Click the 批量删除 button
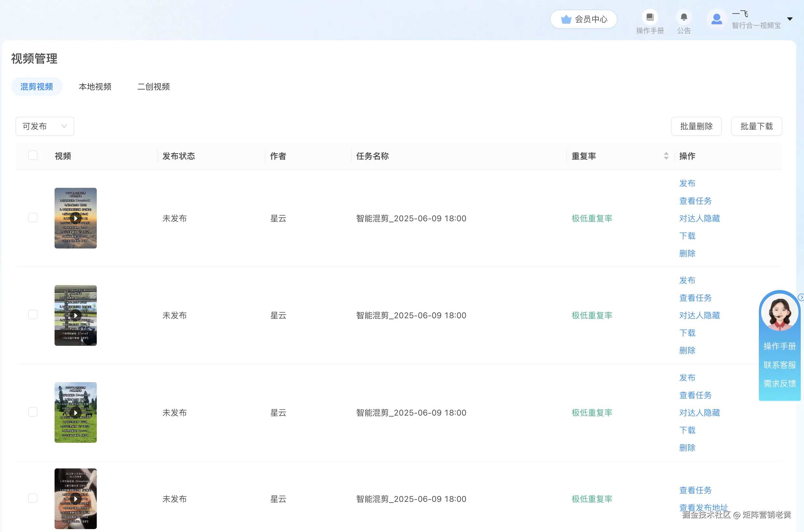Viewport: 804px width, 532px height. tap(696, 126)
